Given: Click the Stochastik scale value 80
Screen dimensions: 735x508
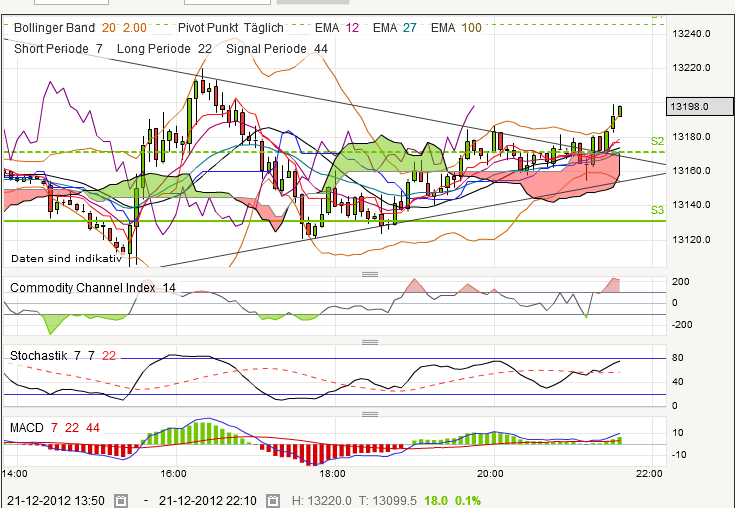Looking at the screenshot, I should coord(677,358).
